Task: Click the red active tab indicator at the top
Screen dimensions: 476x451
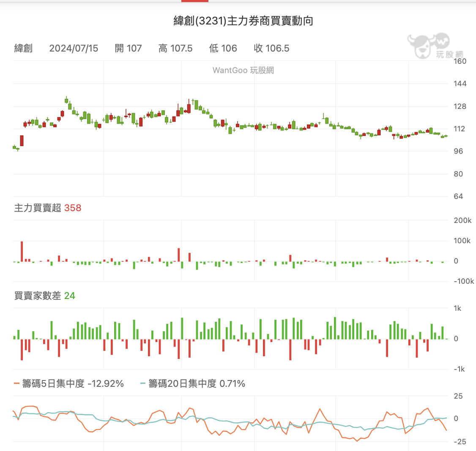Action: [195, 1]
